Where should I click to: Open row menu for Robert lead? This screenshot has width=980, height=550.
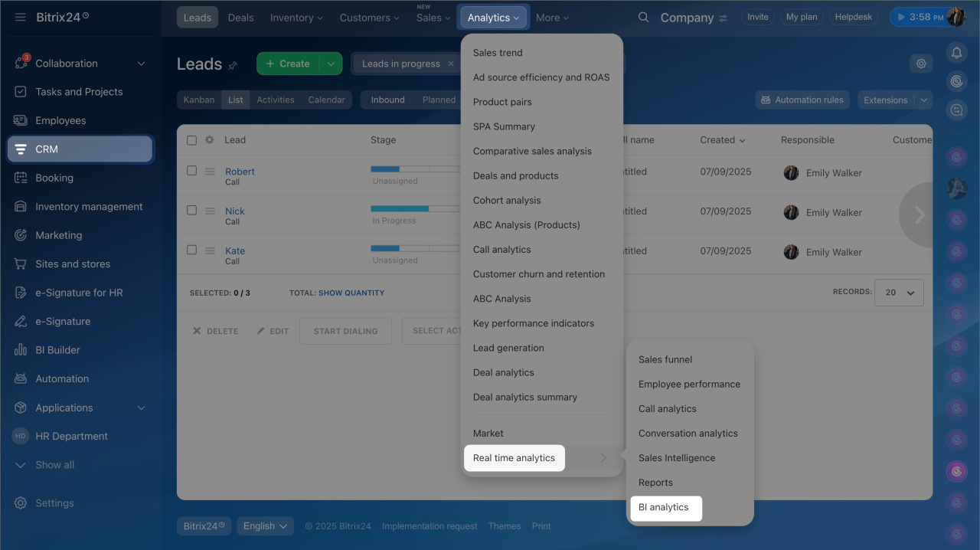click(x=210, y=172)
